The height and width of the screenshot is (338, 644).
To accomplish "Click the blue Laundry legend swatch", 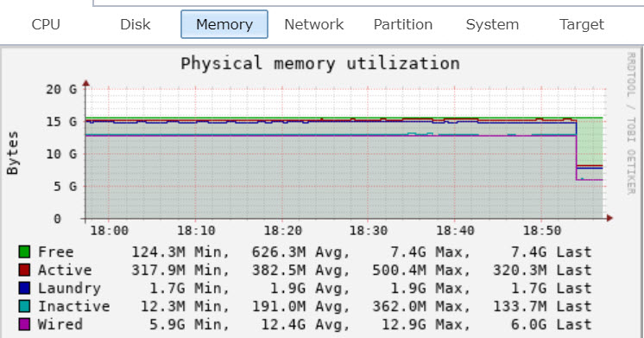I will click(24, 288).
